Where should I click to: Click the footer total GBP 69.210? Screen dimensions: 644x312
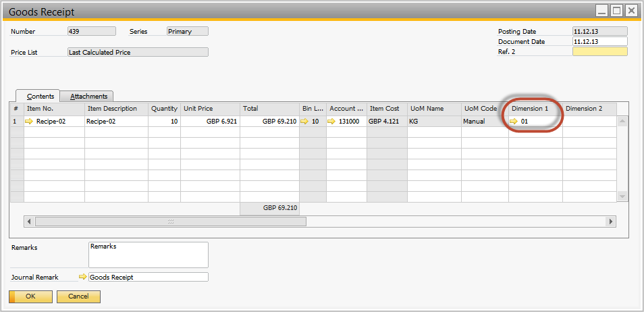pos(269,209)
